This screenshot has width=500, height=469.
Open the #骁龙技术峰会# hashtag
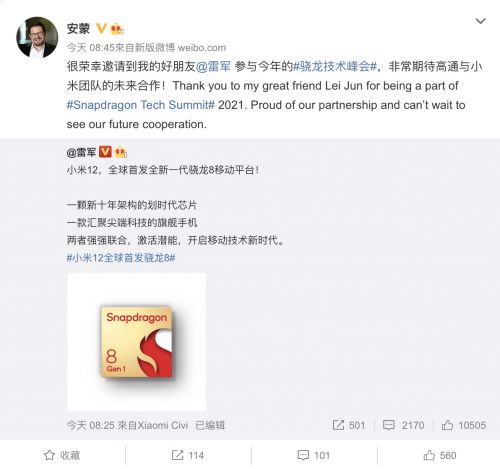(335, 66)
